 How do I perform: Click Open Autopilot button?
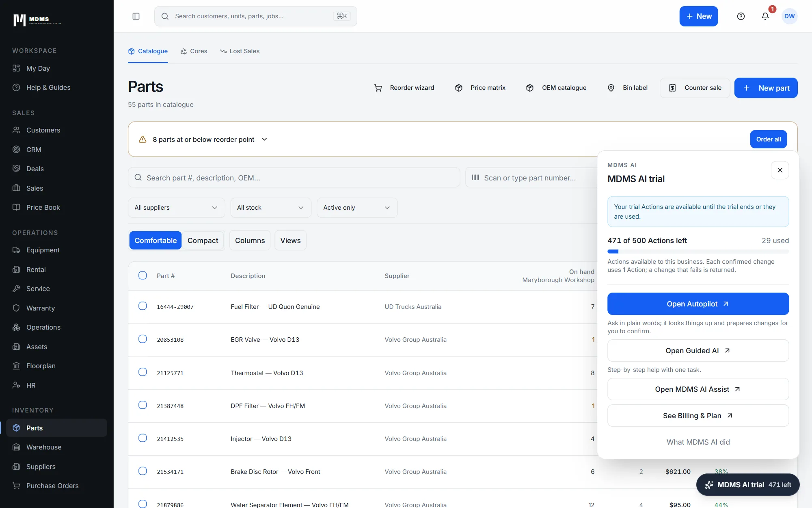click(x=698, y=304)
